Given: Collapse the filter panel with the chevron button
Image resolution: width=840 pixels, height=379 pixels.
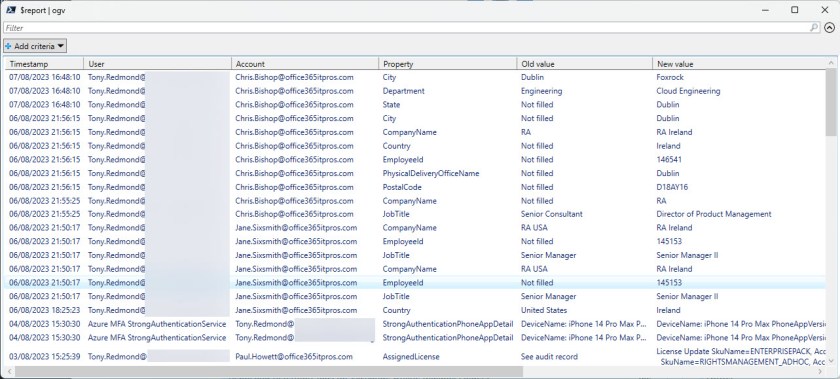Looking at the screenshot, I should coord(829,28).
